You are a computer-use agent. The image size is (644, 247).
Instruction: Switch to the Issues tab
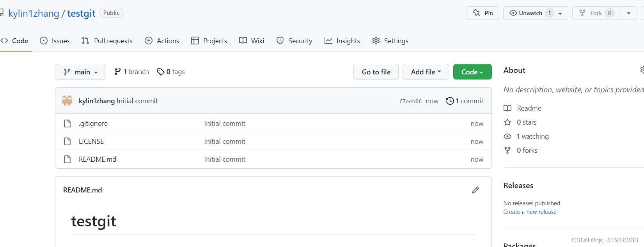[x=55, y=41]
